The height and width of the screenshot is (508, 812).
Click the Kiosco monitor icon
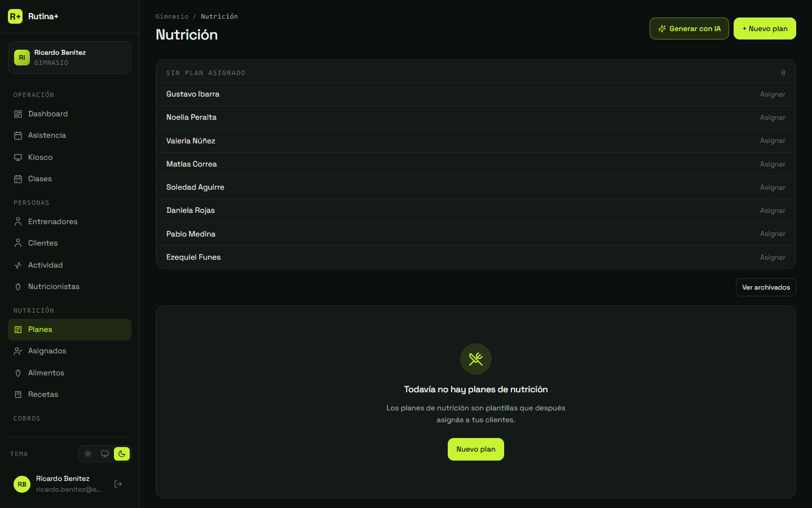(18, 157)
